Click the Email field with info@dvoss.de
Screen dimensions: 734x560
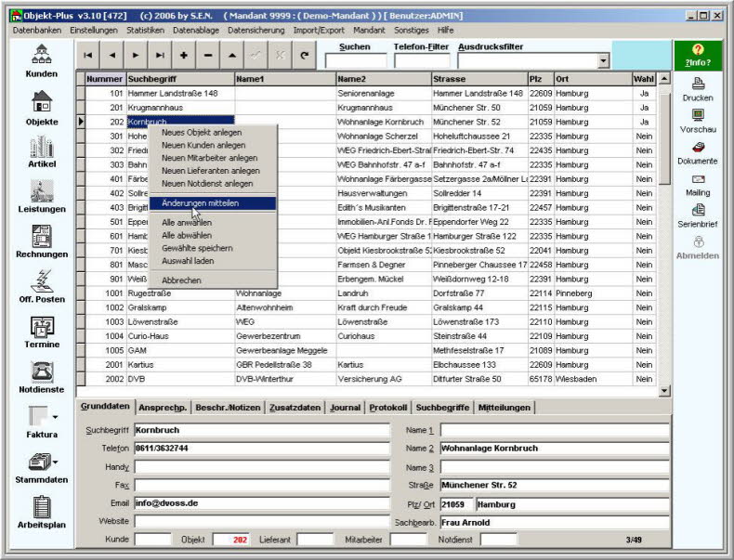click(x=262, y=503)
